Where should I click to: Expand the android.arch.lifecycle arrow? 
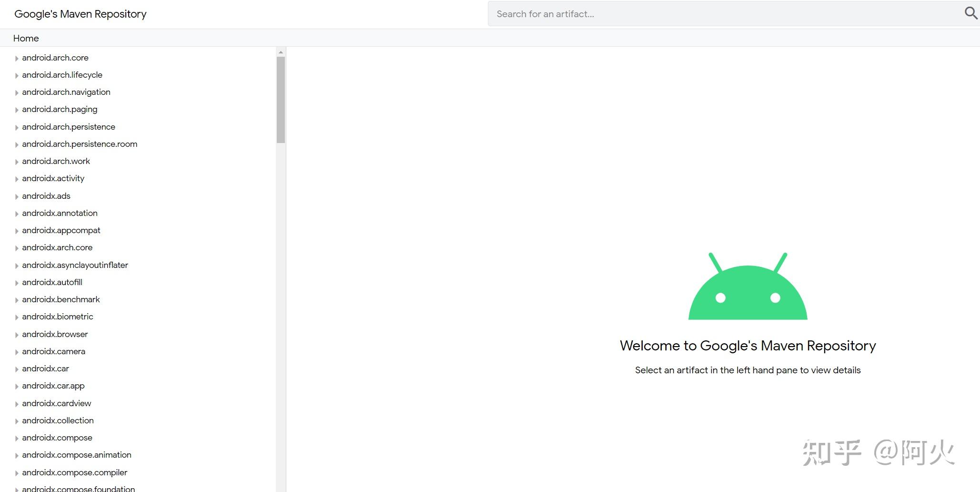[x=17, y=75]
